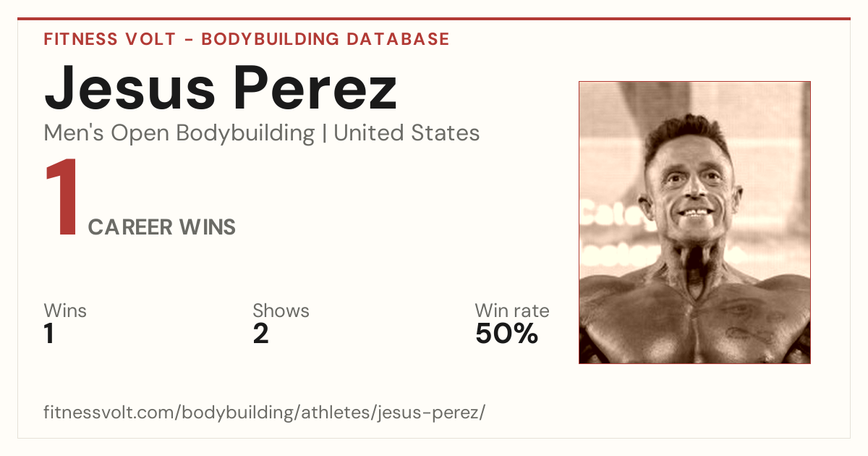Click the large red career wins number
This screenshot has width=868, height=456.
click(x=62, y=199)
